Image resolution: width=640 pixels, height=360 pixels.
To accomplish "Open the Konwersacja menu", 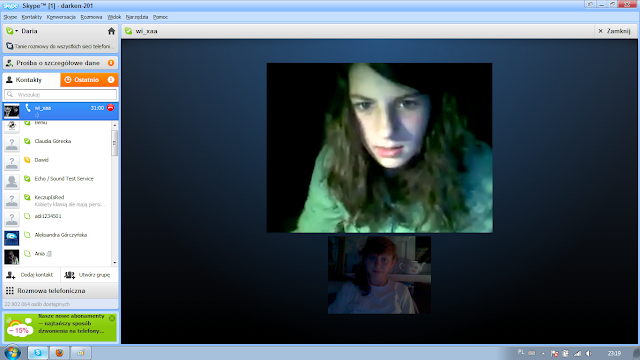I will 61,17.
